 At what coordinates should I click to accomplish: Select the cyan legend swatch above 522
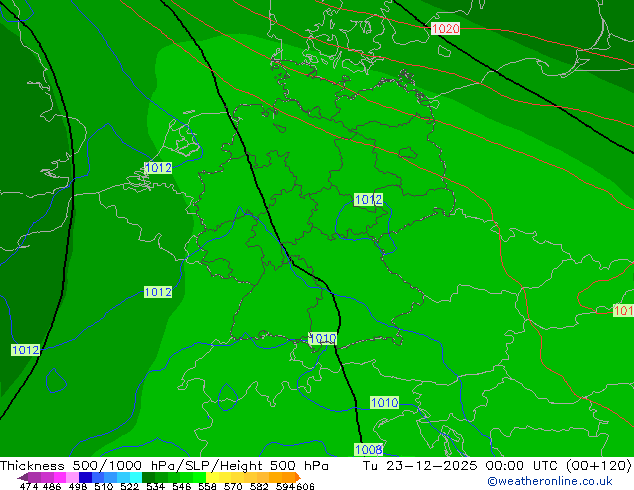tap(136, 477)
